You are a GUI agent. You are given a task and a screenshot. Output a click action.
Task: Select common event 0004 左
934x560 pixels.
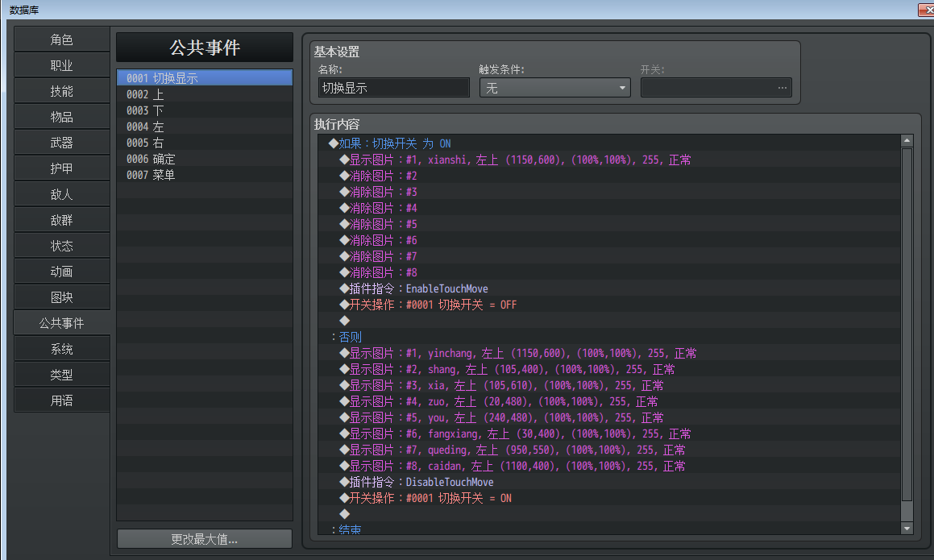[x=205, y=127]
